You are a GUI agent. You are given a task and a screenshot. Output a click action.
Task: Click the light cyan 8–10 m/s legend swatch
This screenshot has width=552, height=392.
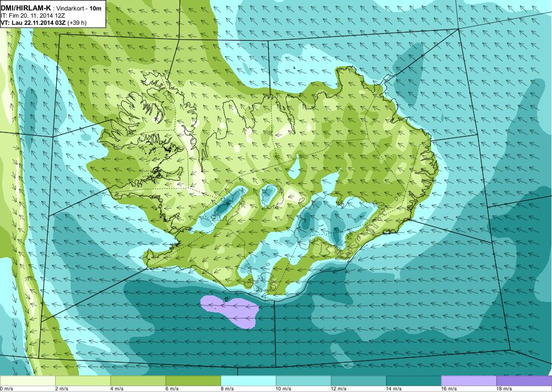[248, 381]
